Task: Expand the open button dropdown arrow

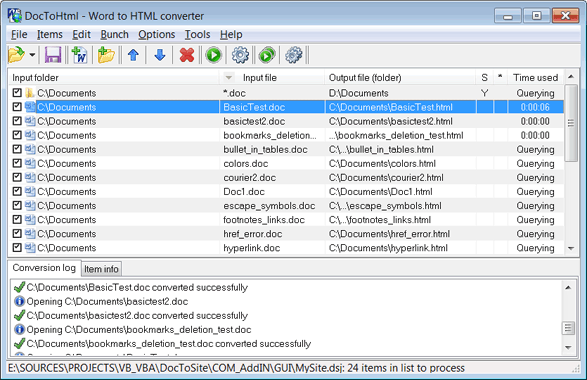Action: click(33, 55)
